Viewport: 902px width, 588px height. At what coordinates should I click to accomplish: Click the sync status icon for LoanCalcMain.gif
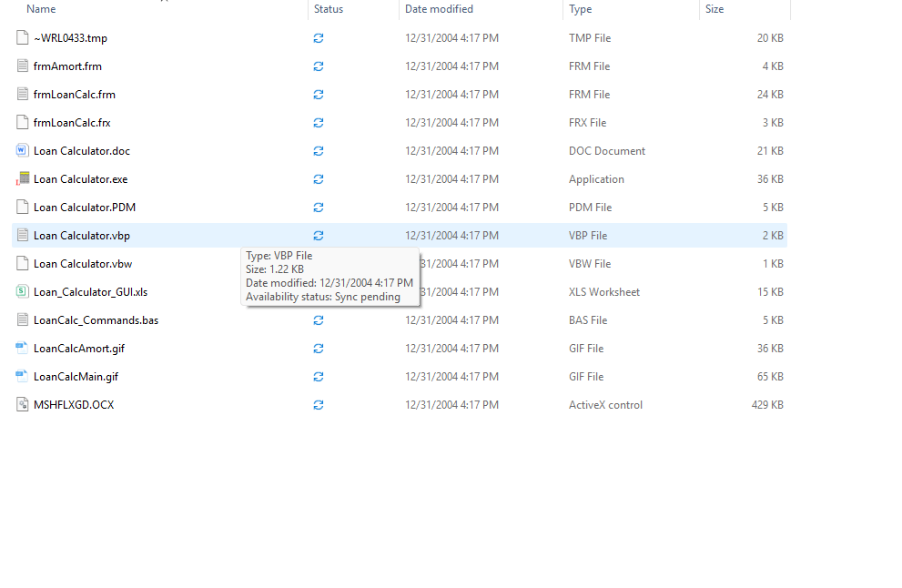319,377
